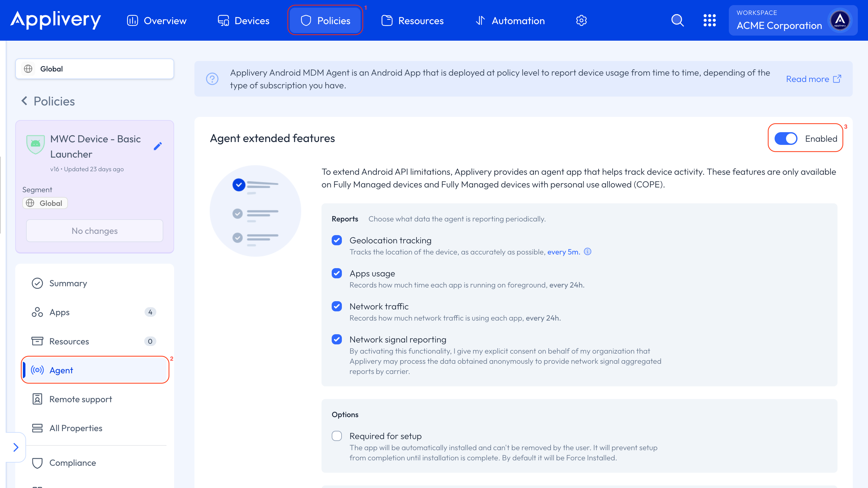Image resolution: width=868 pixels, height=488 pixels.
Task: Click the No changes button
Action: coord(94,231)
